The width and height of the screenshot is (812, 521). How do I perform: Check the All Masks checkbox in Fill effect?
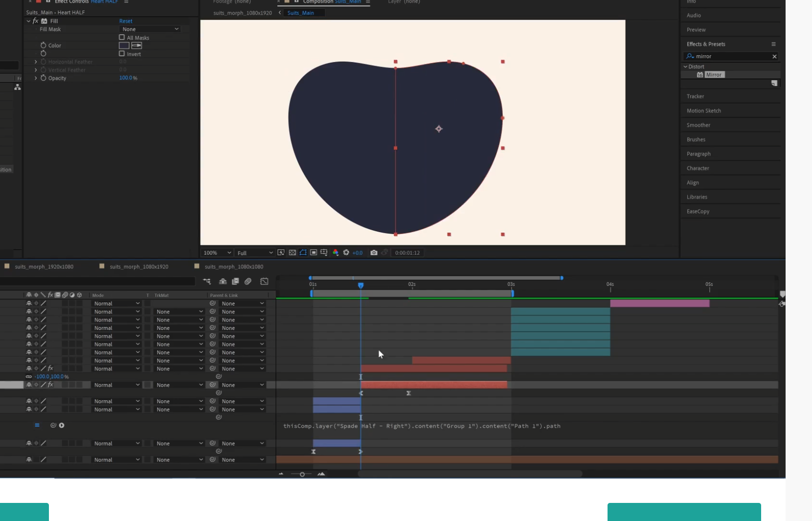tap(122, 37)
